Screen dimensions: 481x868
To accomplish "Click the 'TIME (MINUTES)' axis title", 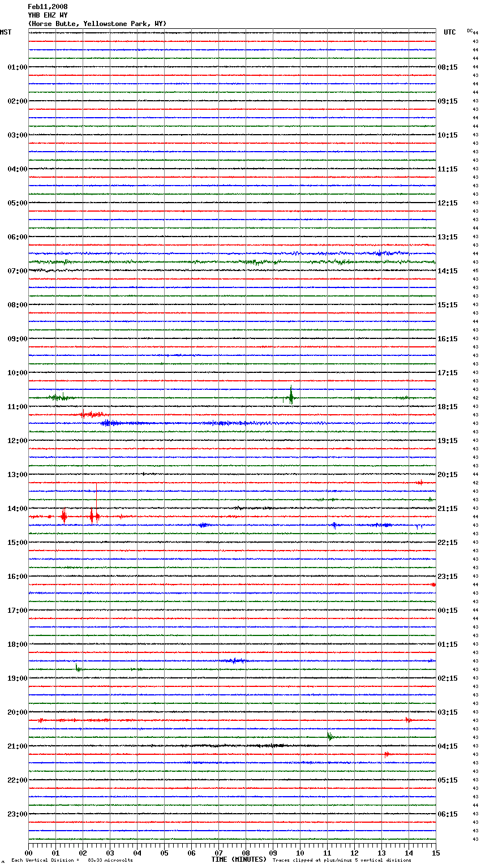I will [239, 860].
